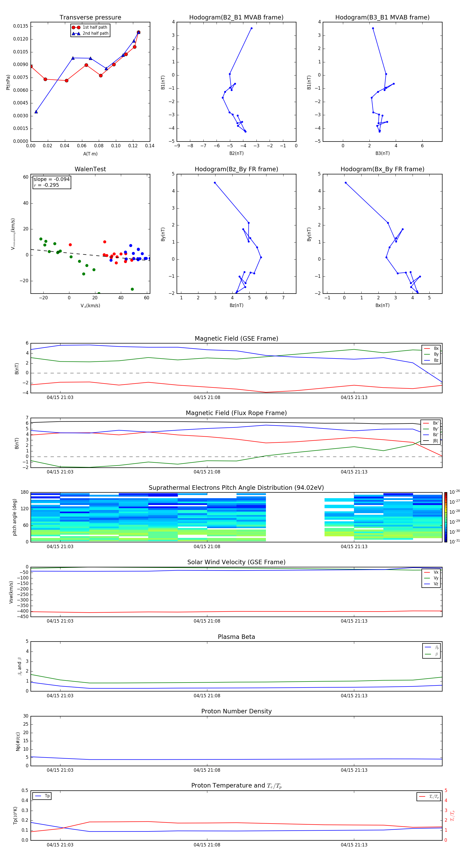Select the Tp legend entry in temperature plot
The image size is (473, 868).
42,796
